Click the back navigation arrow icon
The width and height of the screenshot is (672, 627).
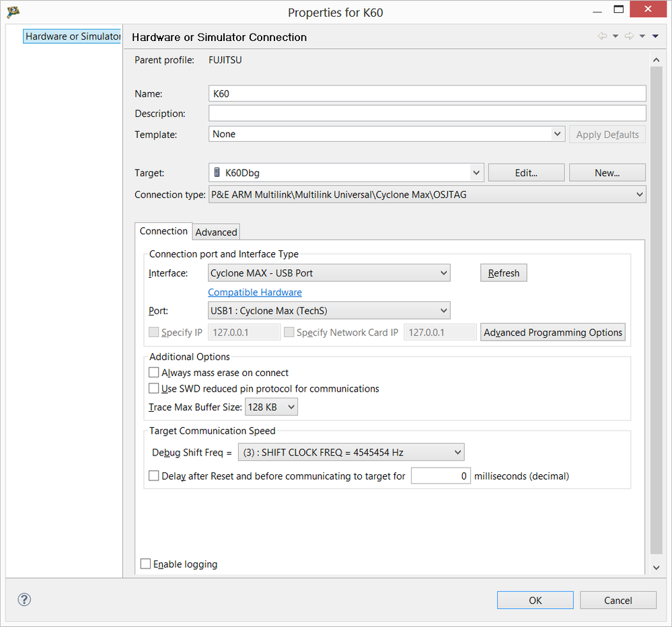coord(602,36)
